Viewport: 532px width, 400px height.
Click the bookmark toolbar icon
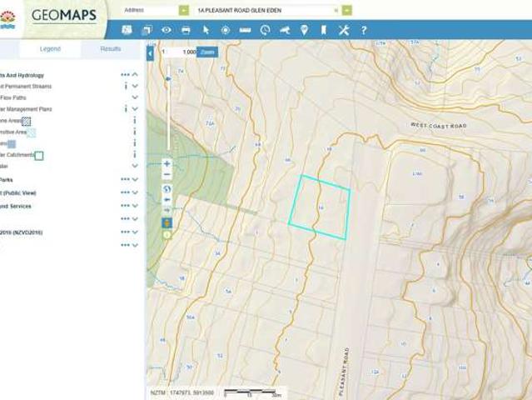(324, 30)
